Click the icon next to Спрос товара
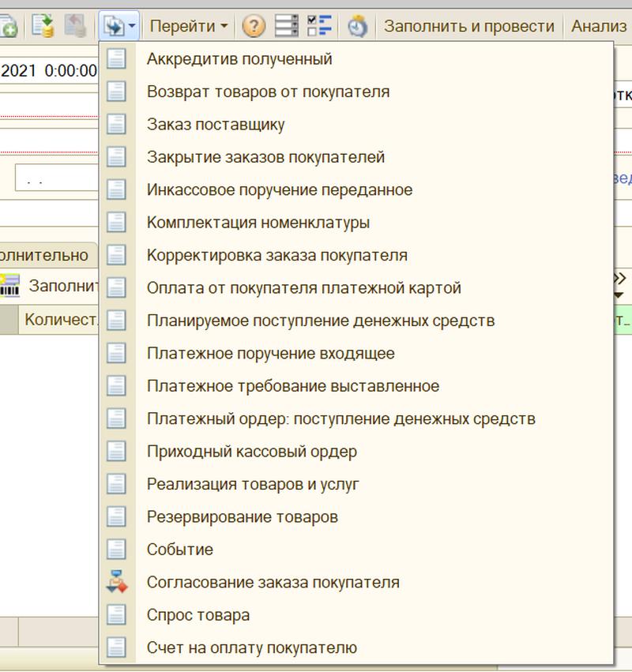This screenshot has height=672, width=632. (x=116, y=615)
